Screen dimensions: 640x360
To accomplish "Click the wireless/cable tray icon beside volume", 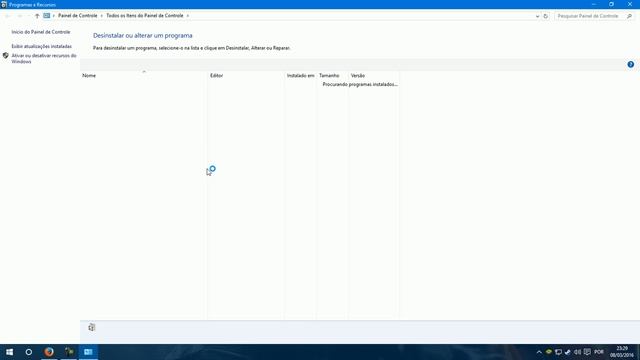I will (568, 352).
